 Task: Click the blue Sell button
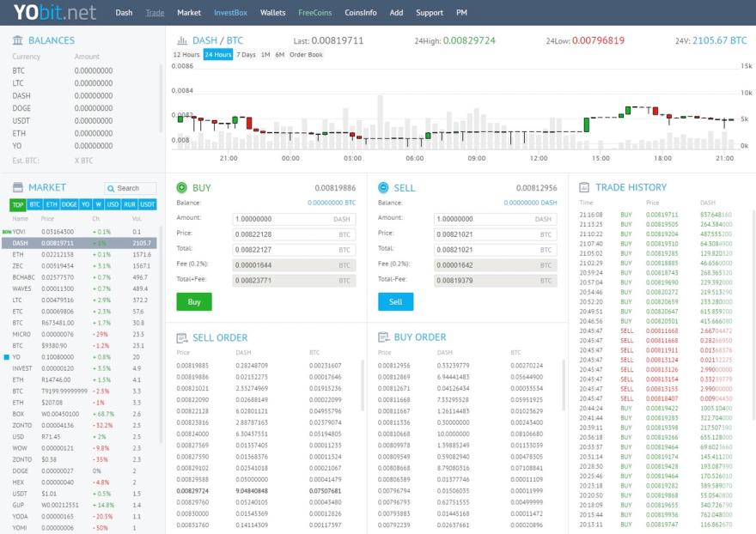pos(395,301)
